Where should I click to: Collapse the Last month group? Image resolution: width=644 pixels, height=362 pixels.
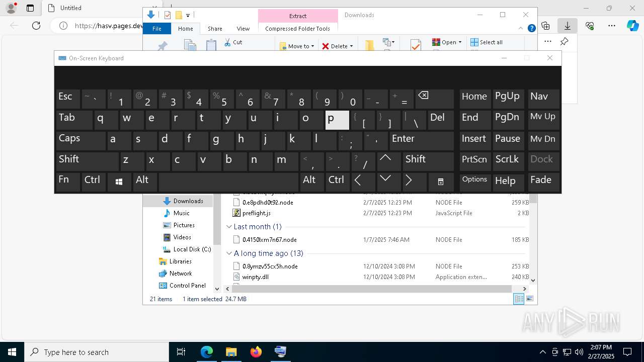[x=229, y=227]
